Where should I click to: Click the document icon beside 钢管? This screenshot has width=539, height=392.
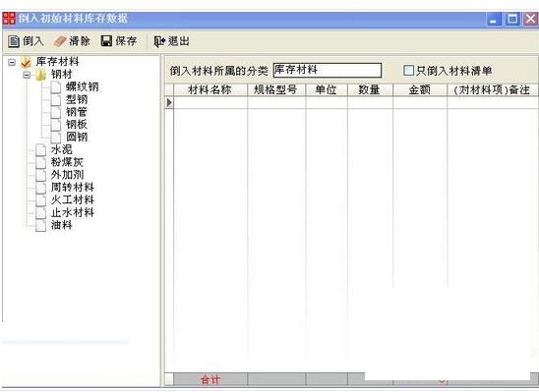click(56, 112)
